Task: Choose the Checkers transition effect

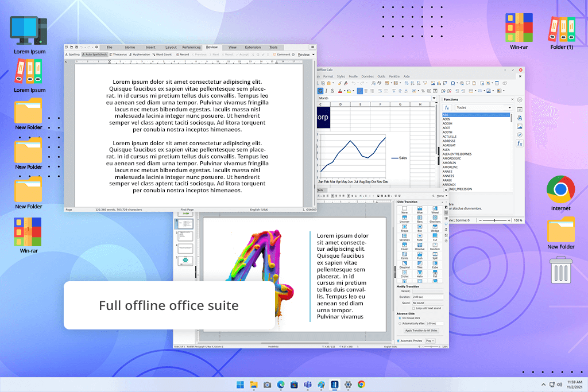Action: click(x=435, y=219)
